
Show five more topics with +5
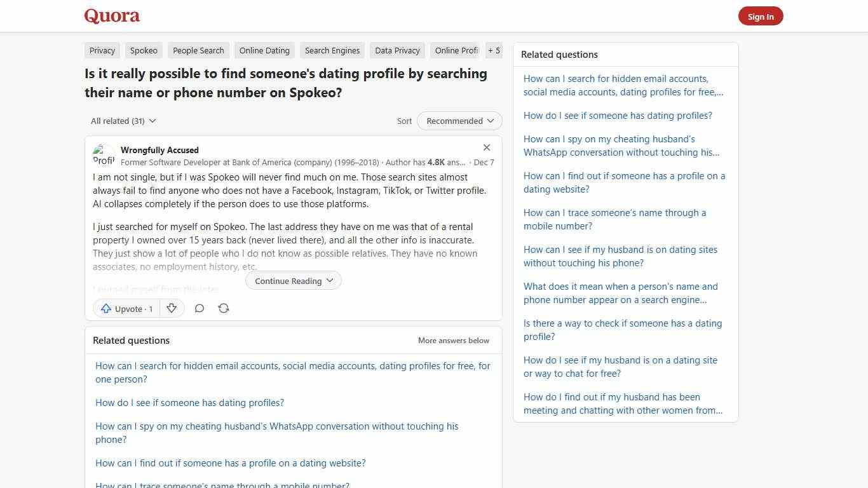[494, 50]
